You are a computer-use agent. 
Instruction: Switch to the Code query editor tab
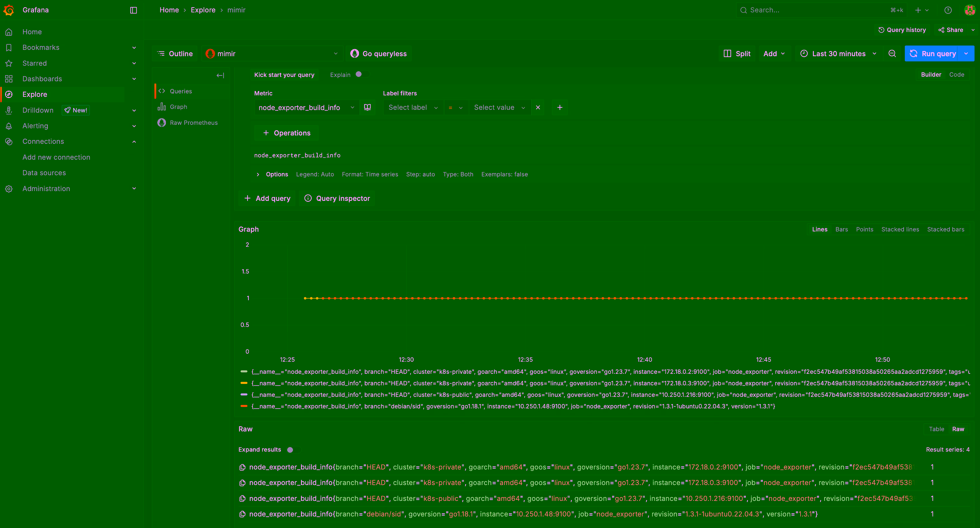click(x=957, y=75)
